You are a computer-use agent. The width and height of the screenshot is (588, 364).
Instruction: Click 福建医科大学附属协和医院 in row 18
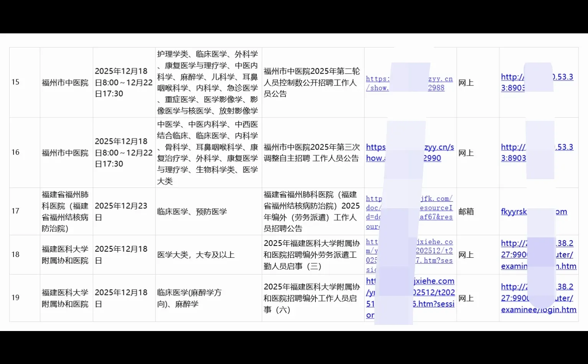66,254
